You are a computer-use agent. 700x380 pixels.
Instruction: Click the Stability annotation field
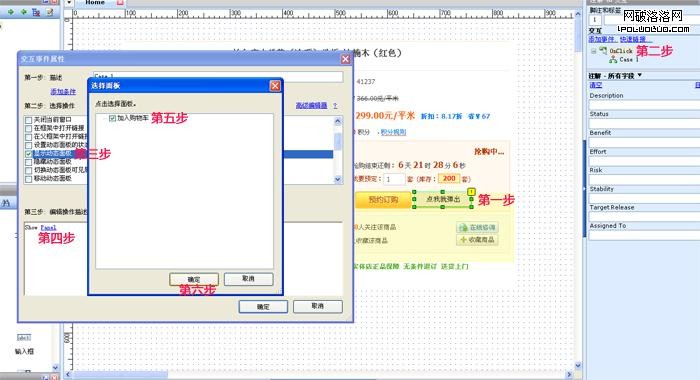(x=645, y=198)
